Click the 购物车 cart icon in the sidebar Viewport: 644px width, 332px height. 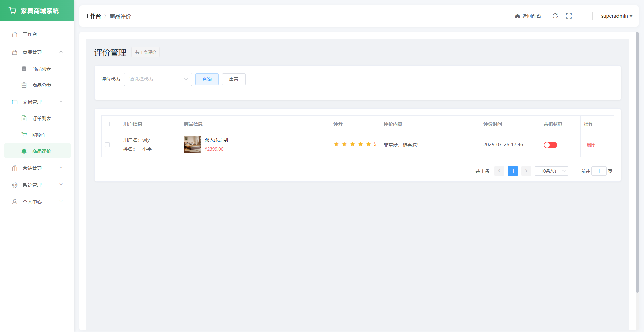(x=24, y=135)
